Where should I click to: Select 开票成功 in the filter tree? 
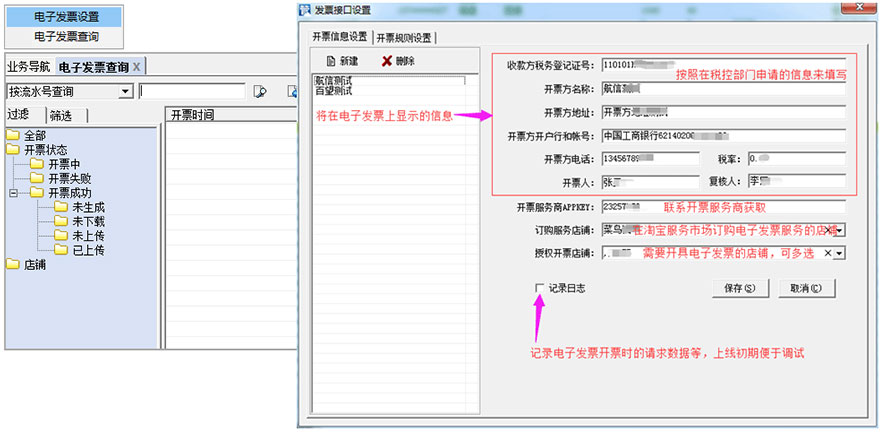point(70,193)
